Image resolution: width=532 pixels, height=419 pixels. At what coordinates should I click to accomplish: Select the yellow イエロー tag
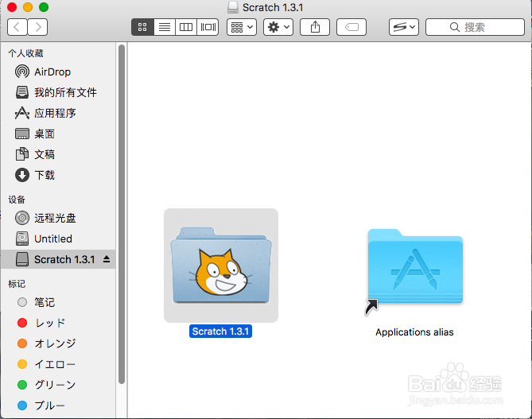[x=58, y=364]
